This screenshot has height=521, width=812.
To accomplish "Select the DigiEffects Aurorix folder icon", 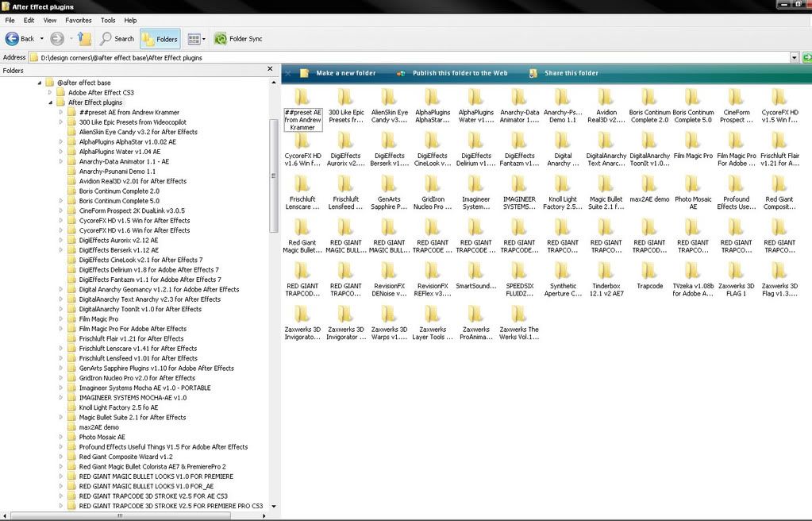I will [x=346, y=141].
